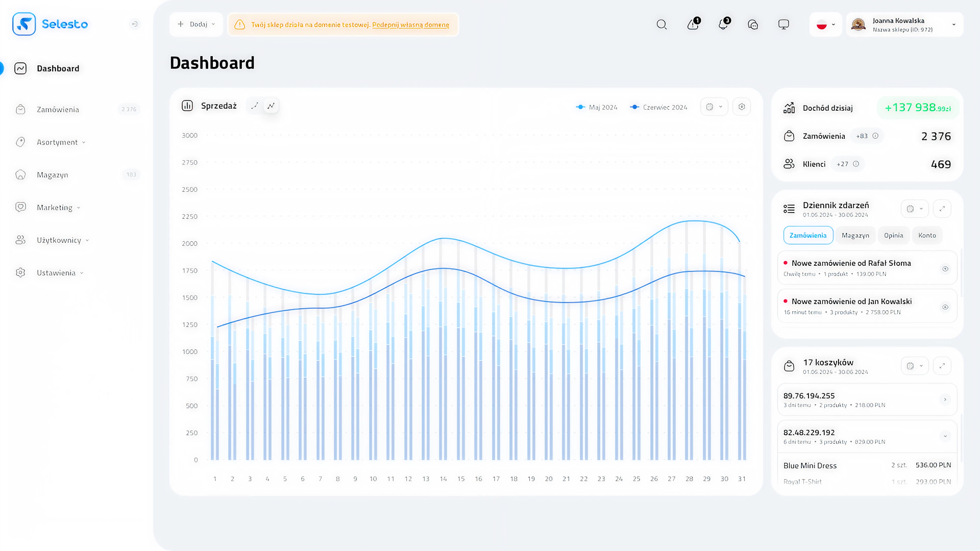Click the cloud alert icon with badge

693,24
